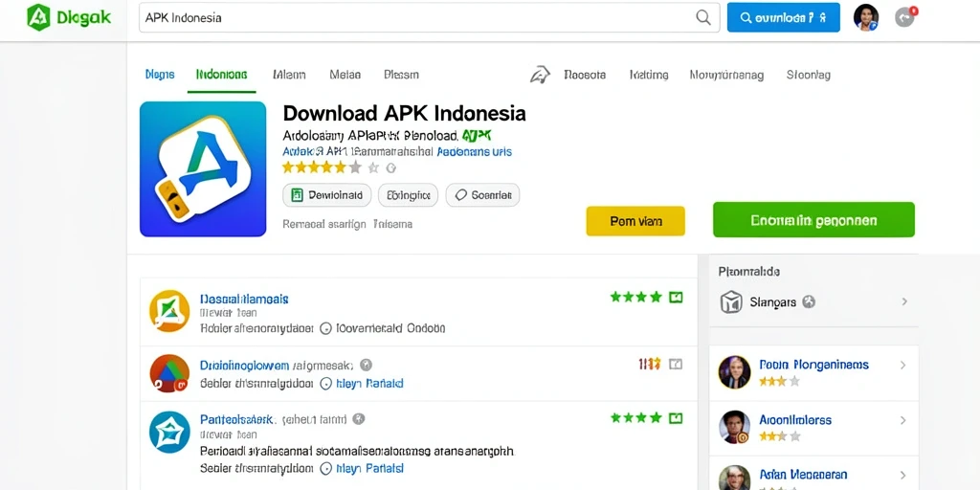Open the Dibiolinoglowem result title

244,365
